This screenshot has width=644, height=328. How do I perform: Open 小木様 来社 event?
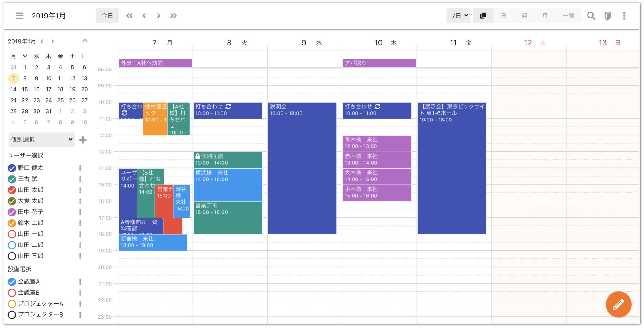(377, 193)
